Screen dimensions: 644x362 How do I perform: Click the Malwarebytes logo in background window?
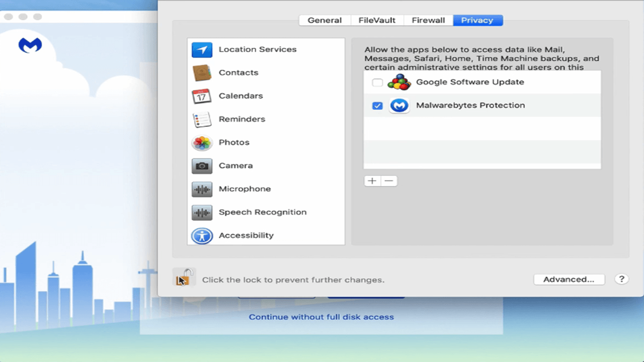click(30, 46)
